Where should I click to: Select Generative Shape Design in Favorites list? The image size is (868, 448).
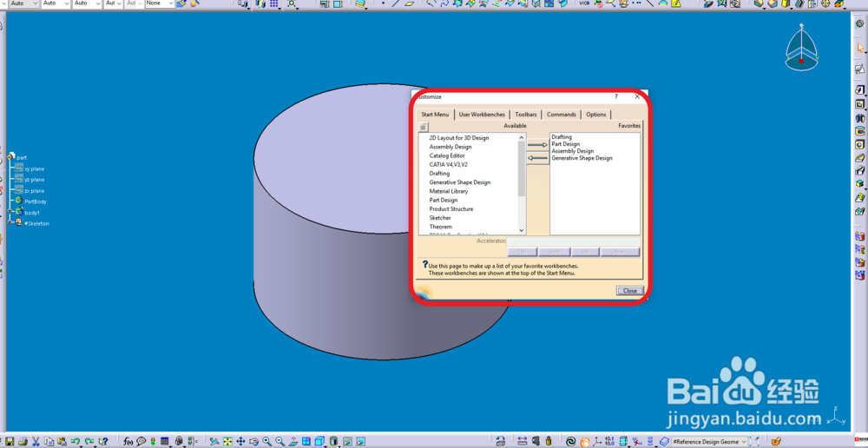(582, 158)
